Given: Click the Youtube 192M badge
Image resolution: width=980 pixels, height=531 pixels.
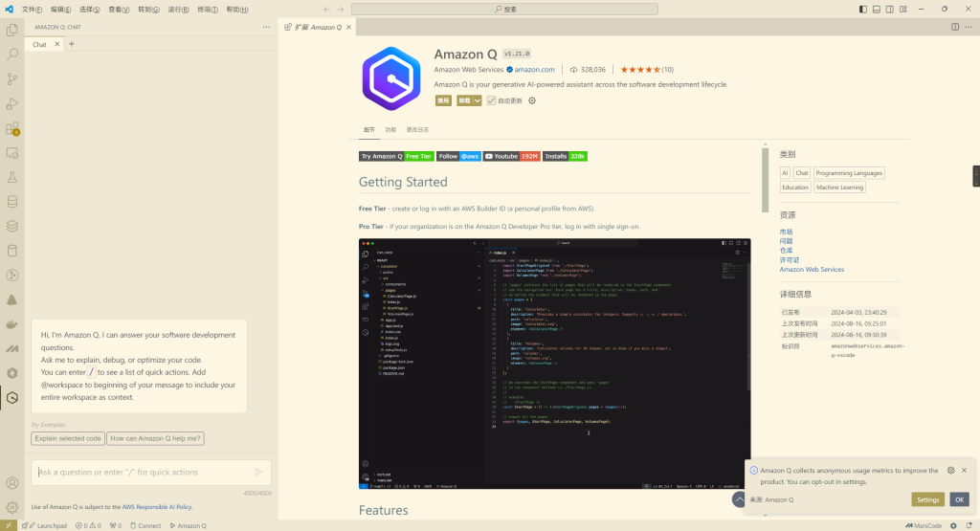Looking at the screenshot, I should click(511, 156).
